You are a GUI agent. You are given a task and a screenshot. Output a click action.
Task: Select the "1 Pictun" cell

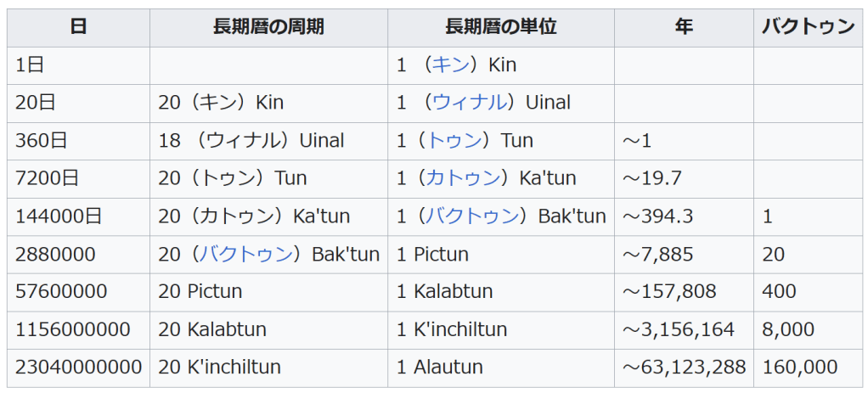pyautogui.click(x=432, y=254)
